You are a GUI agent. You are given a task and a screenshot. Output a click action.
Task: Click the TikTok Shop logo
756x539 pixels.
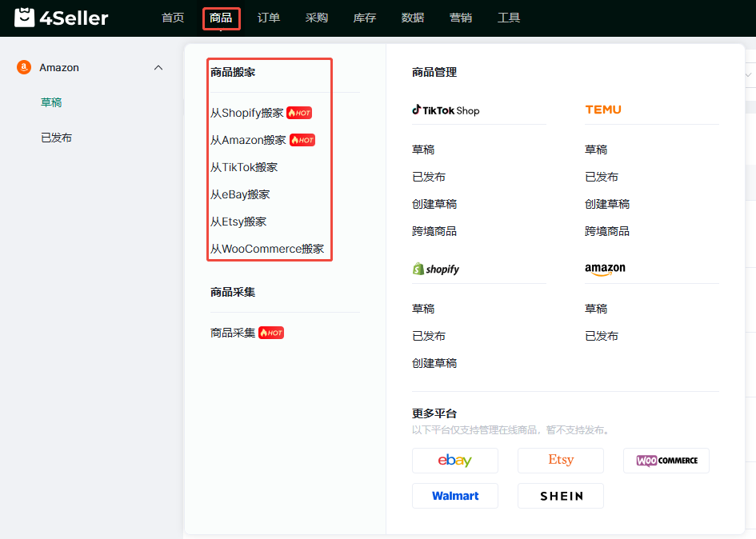(446, 110)
